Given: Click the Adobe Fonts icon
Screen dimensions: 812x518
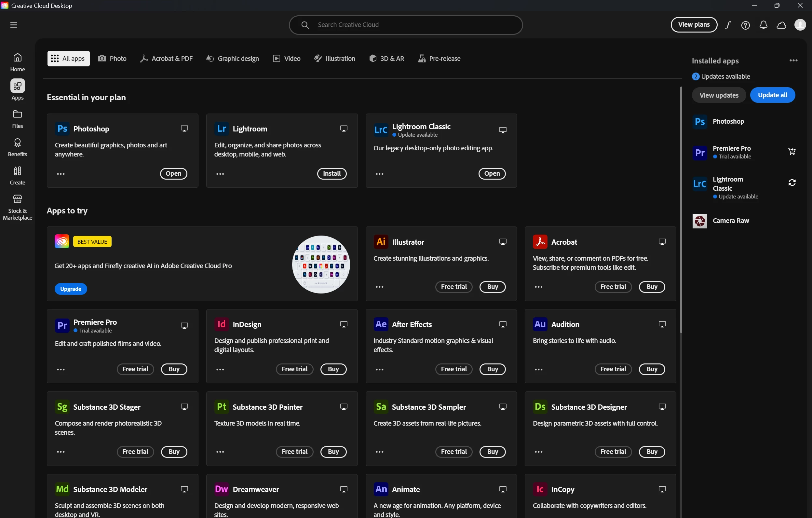Looking at the screenshot, I should pos(728,25).
